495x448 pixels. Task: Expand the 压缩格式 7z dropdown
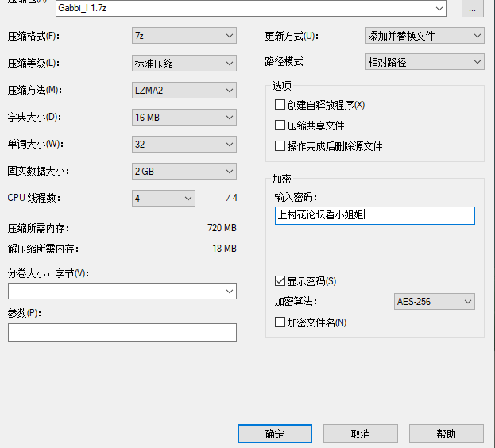tap(184, 36)
